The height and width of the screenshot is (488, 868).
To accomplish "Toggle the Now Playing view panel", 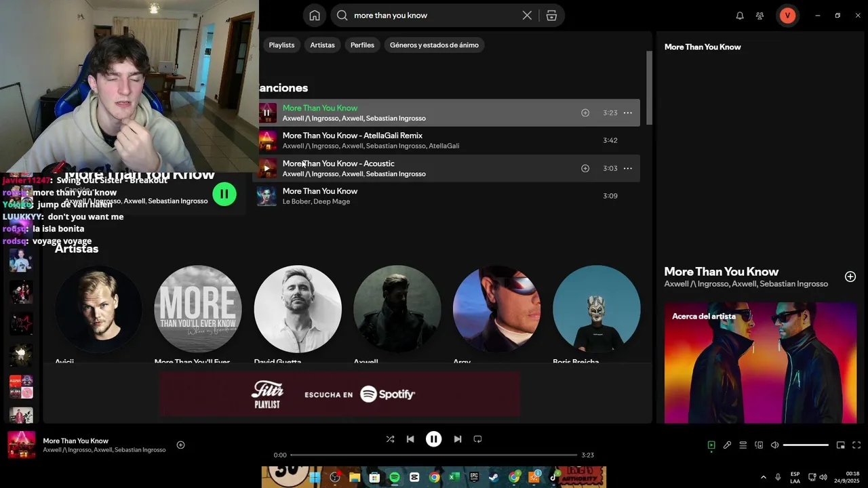I will (711, 445).
